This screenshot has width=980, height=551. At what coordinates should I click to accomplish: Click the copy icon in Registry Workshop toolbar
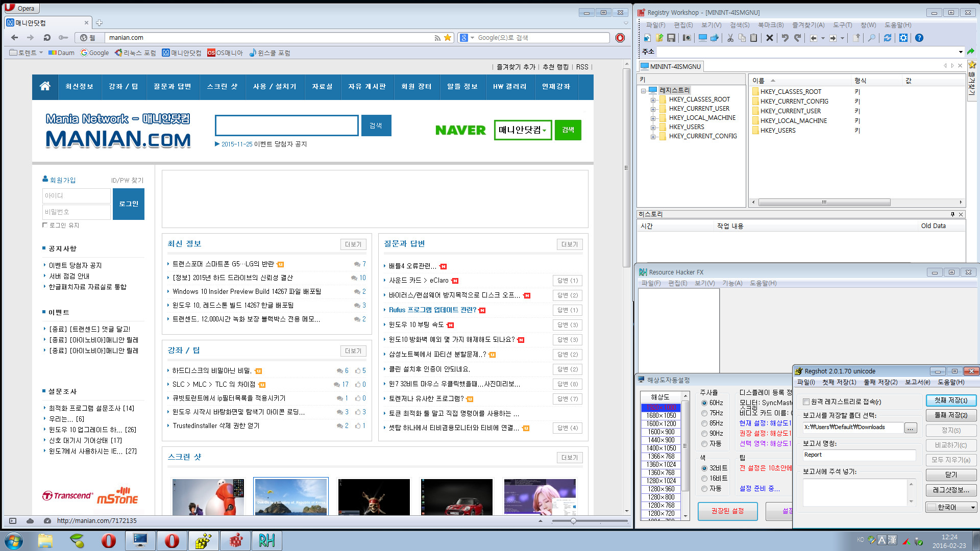pos(742,38)
